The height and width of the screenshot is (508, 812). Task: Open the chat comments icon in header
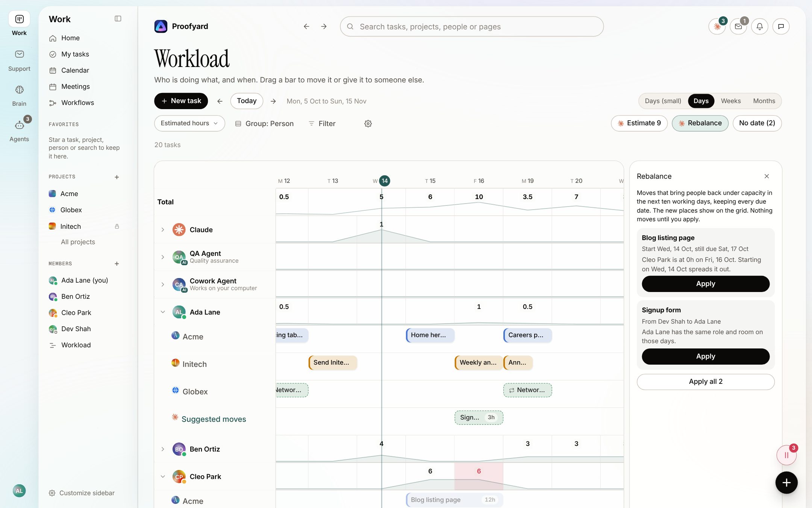click(781, 27)
